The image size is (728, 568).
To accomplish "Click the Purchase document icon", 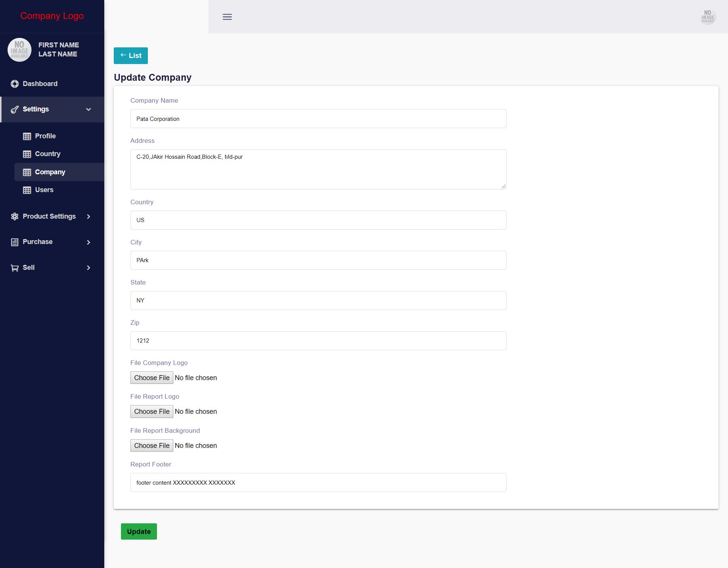I will tap(14, 242).
